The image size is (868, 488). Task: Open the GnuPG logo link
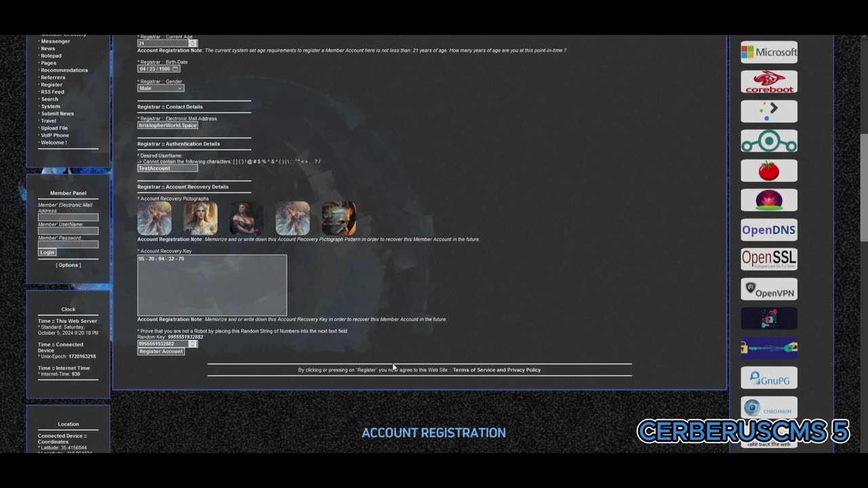coord(769,378)
